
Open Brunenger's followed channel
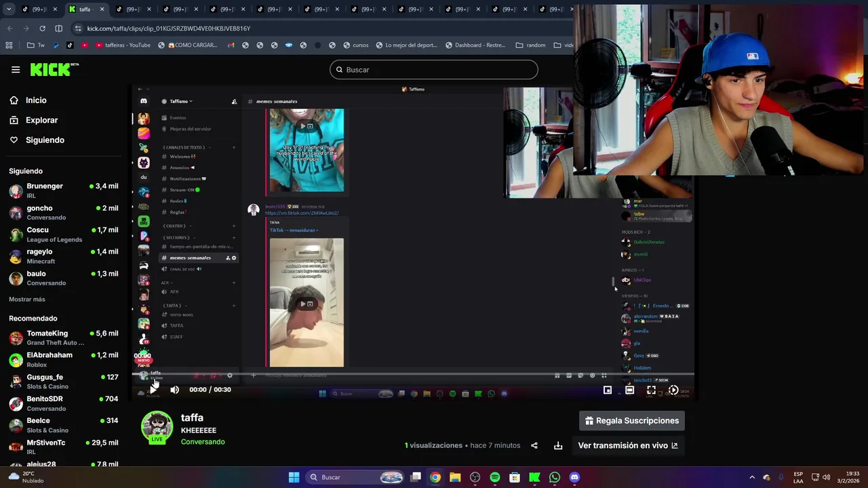[64, 190]
